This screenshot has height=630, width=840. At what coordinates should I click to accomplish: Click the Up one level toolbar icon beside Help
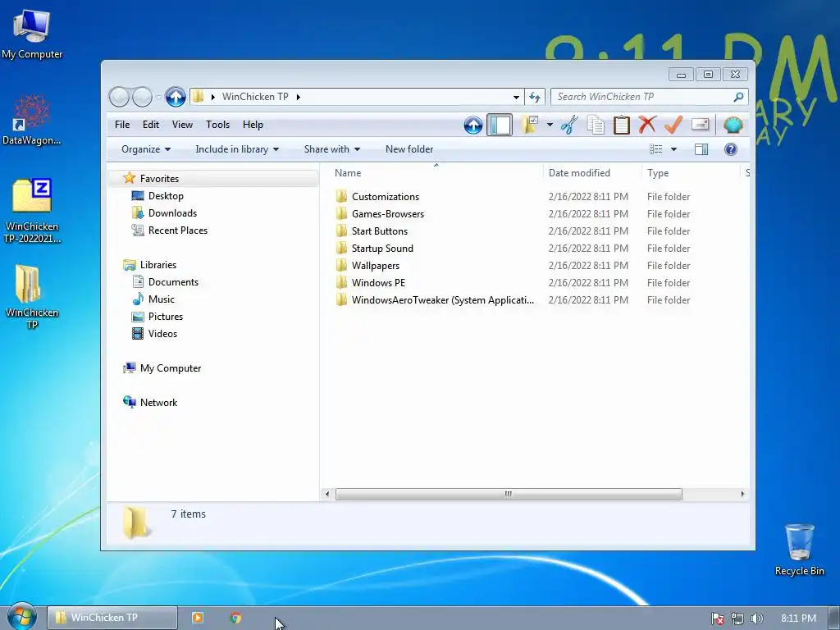pyautogui.click(x=472, y=126)
